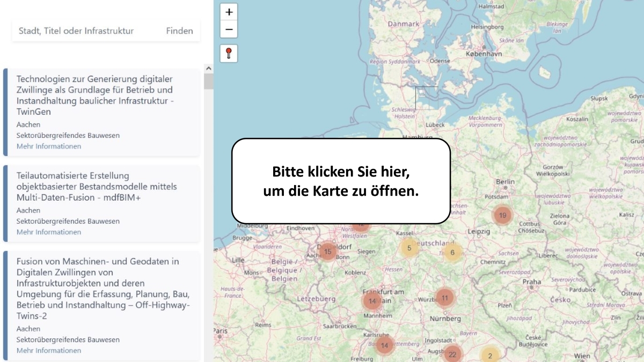Open Mehr Informationen for Off-Highway-Twins-2
This screenshot has width=644, height=362.
point(49,351)
